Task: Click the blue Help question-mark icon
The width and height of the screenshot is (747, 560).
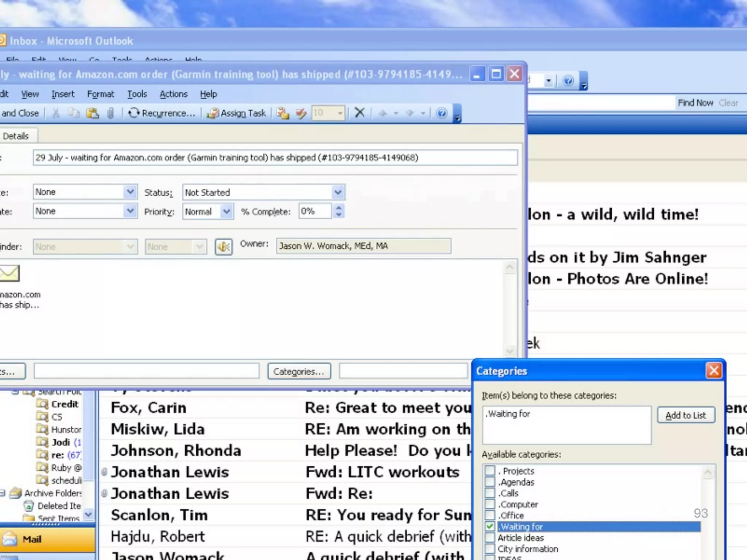Action: click(x=441, y=113)
